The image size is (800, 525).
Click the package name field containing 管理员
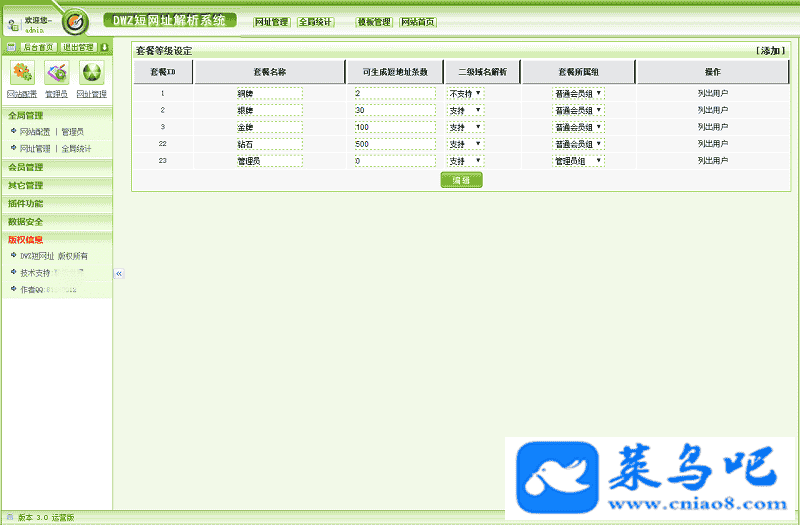click(x=269, y=161)
